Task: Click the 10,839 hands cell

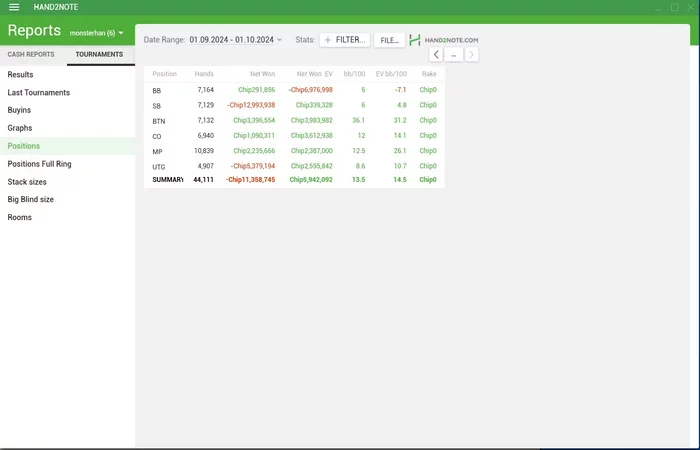Action: (x=204, y=151)
